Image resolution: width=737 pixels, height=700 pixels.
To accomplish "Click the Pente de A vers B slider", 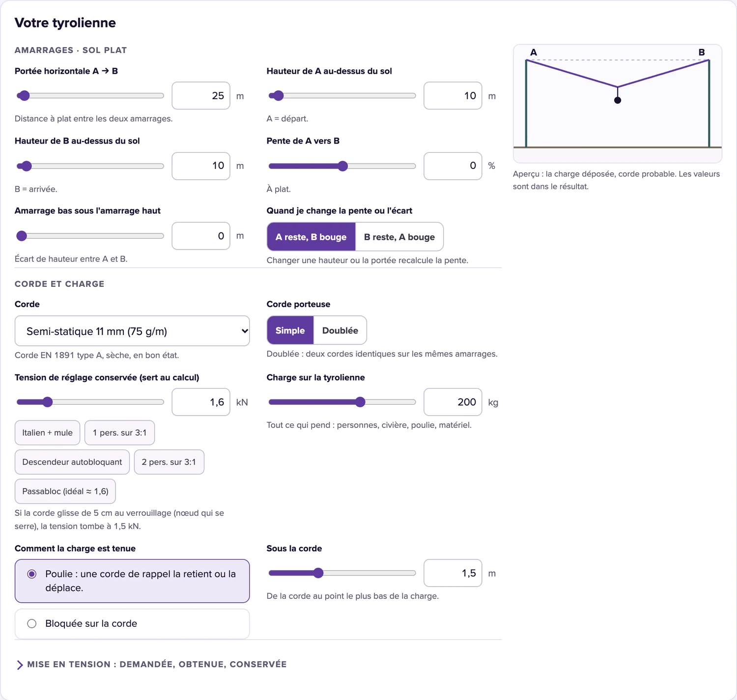I will 342,166.
